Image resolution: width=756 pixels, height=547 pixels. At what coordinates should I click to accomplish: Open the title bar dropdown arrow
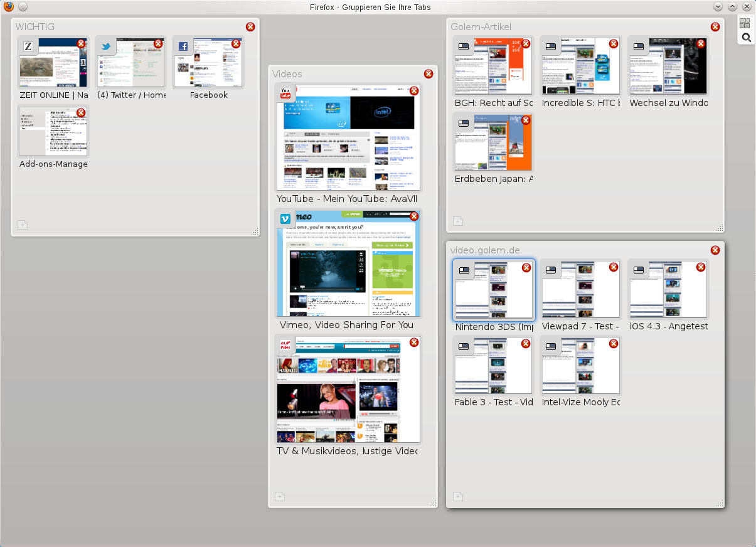tap(716, 6)
